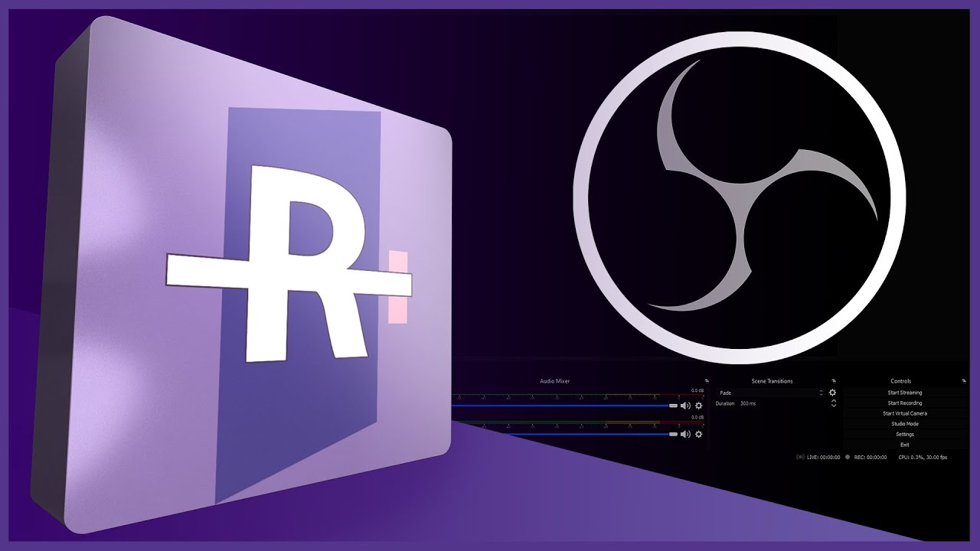Pop out the Scene Transitions dock icon
980x551 pixels.
click(x=834, y=381)
